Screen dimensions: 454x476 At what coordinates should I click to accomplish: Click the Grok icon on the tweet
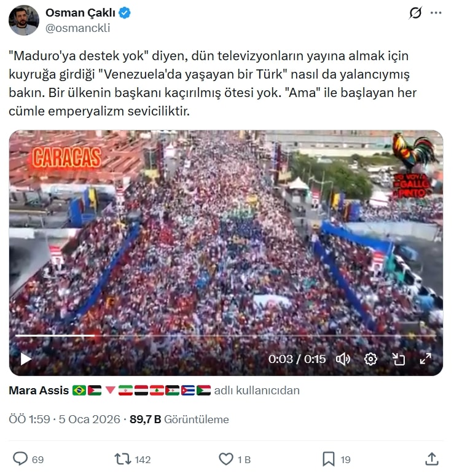(415, 13)
